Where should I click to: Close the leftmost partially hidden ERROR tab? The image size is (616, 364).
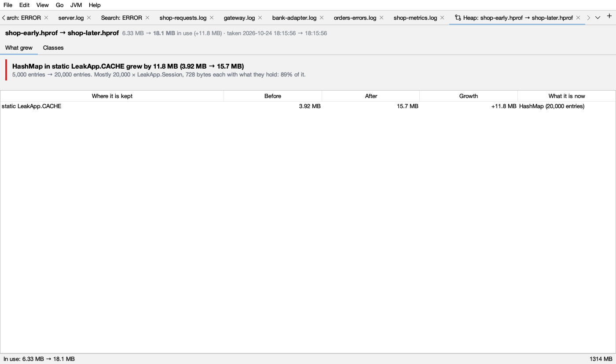46,18
